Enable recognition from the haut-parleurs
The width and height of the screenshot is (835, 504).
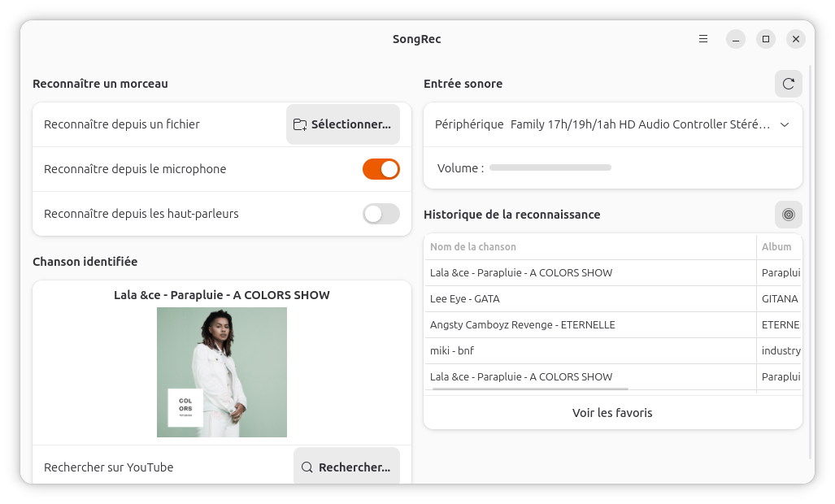click(x=381, y=214)
